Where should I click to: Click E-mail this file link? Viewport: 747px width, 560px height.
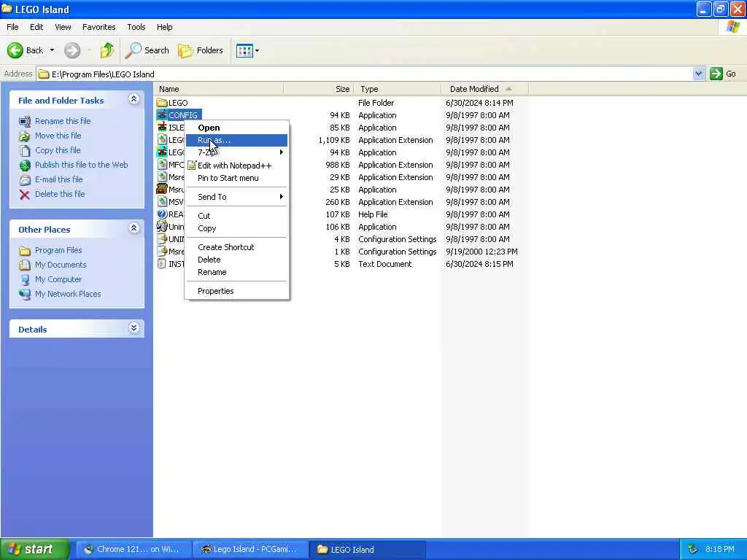click(59, 179)
